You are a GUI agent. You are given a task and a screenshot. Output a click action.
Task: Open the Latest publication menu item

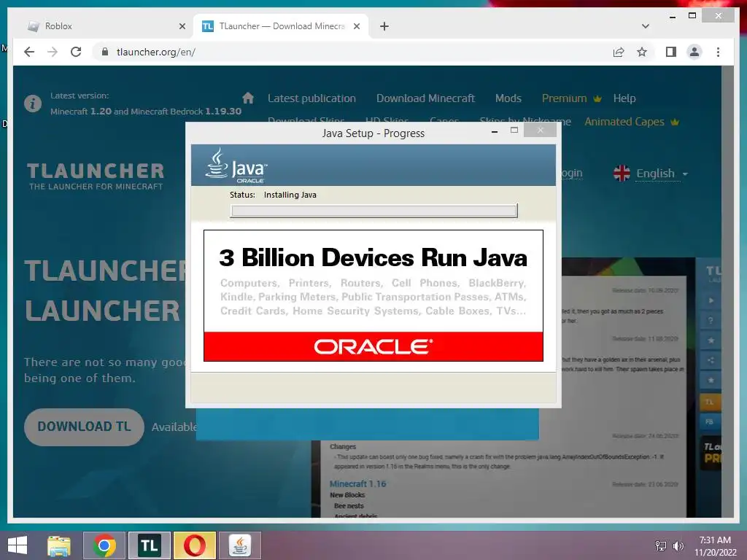311,98
